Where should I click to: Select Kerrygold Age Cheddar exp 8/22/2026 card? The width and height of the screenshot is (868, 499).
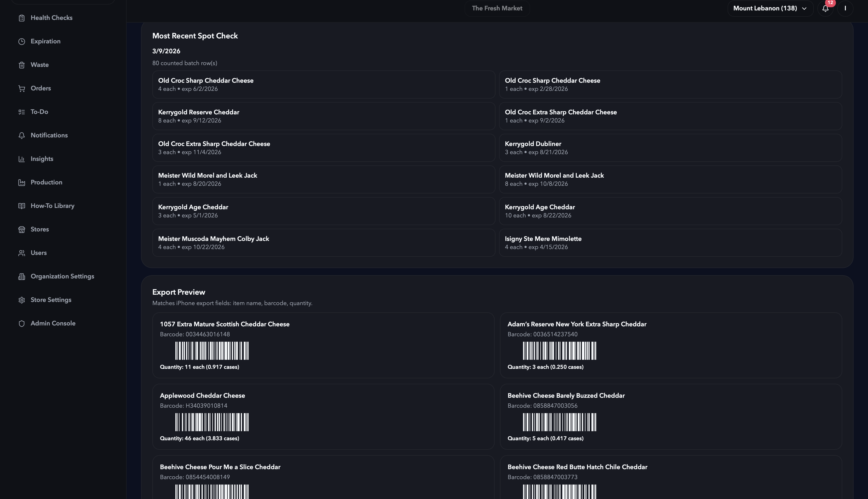pos(670,211)
